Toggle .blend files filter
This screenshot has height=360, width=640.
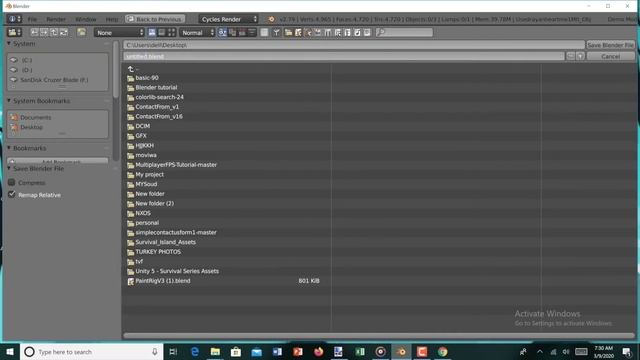pos(298,32)
